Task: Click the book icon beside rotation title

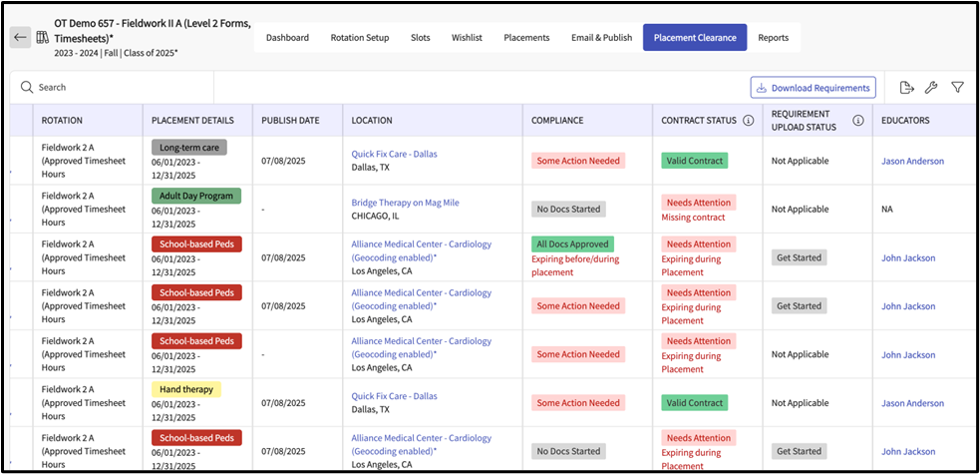Action: (x=43, y=37)
